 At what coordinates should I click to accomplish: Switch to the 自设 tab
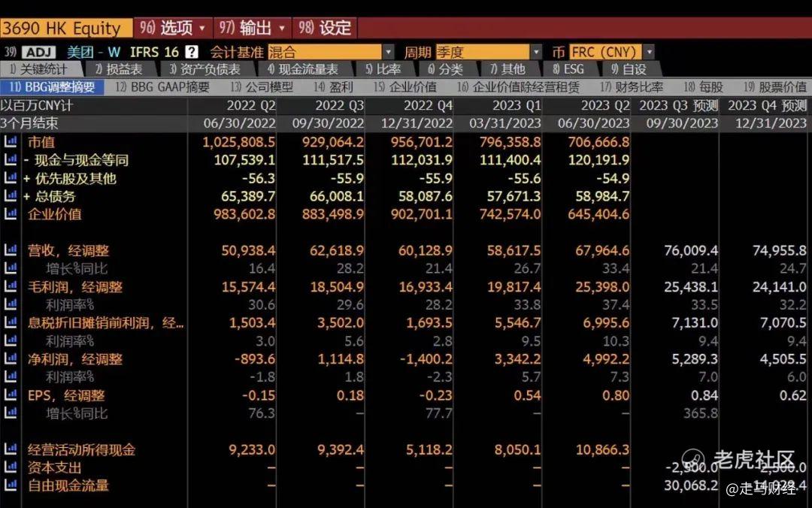click(x=629, y=69)
